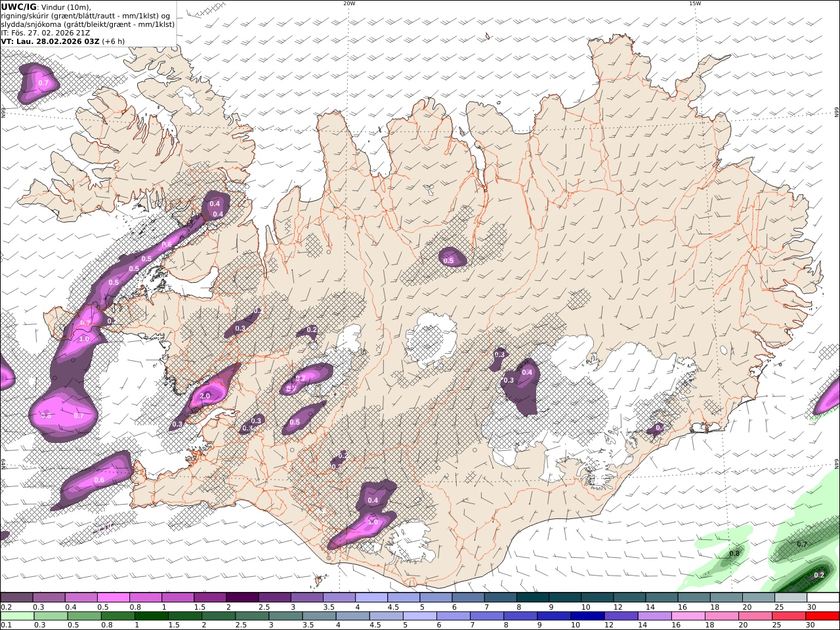Image resolution: width=840 pixels, height=630 pixels.
Task: Select the darkest purple 2 snow scale swatch
Action: [x=241, y=598]
